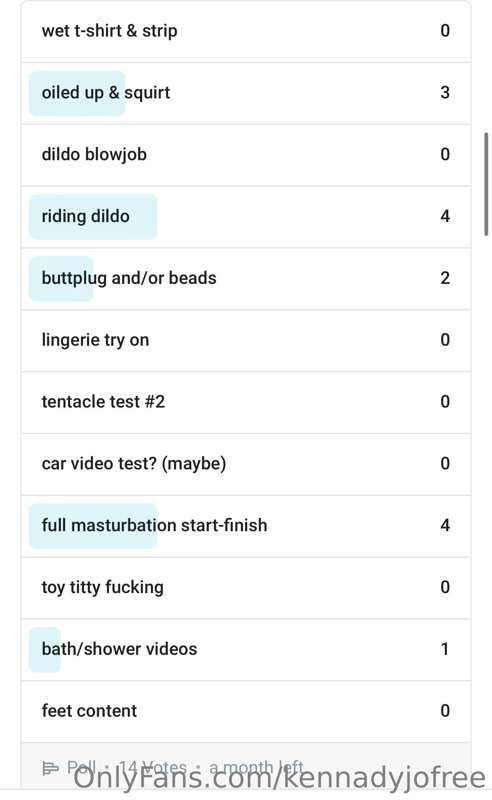This screenshot has width=492, height=800.
Task: Vote for 'bath/shower videos' option
Action: point(245,649)
